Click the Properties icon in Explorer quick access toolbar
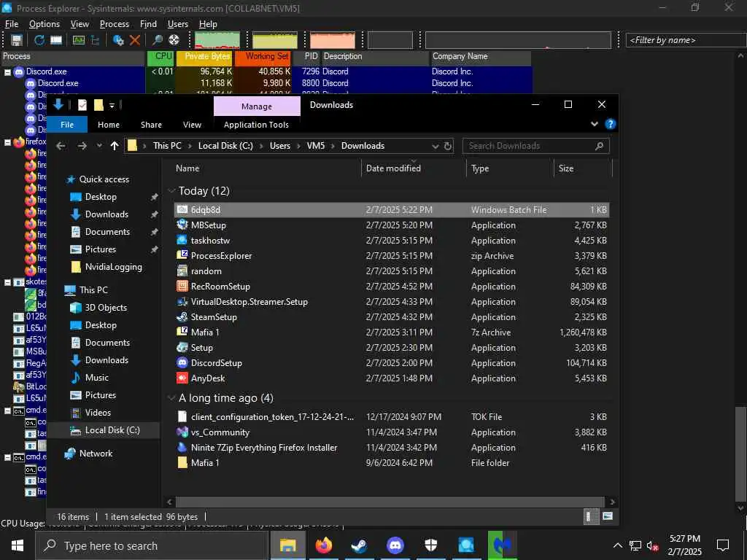747x560 pixels. tap(82, 105)
